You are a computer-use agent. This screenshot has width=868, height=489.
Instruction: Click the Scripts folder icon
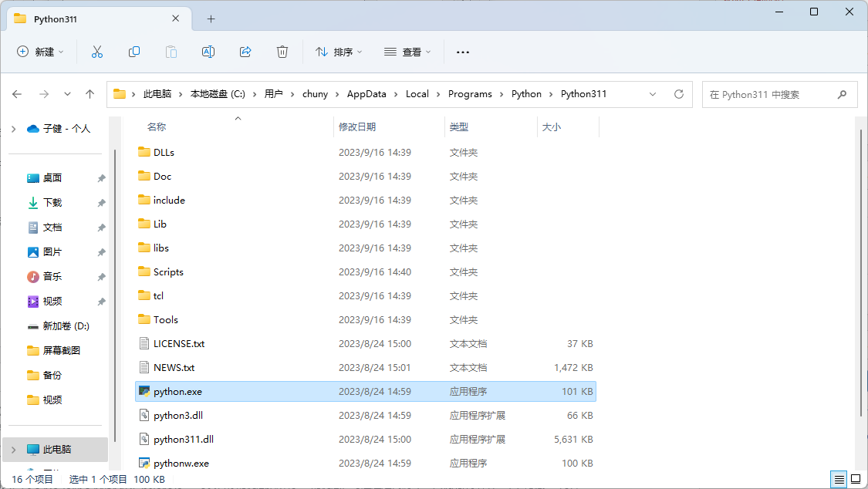tap(144, 271)
